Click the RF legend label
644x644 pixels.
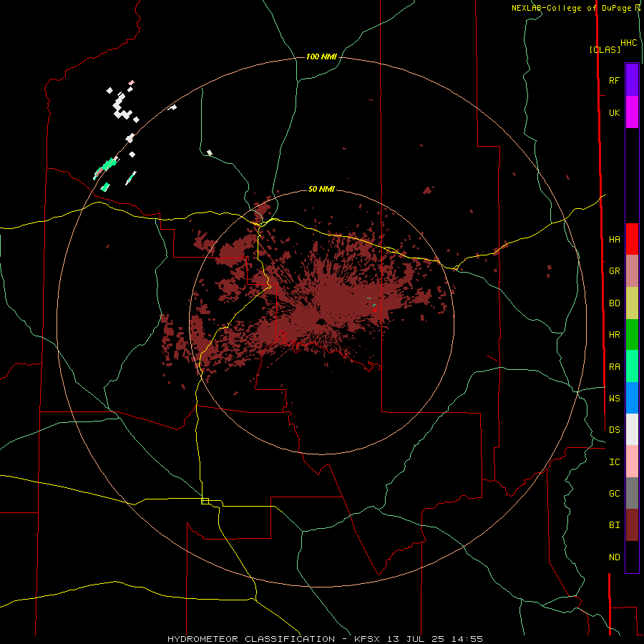[x=614, y=80]
